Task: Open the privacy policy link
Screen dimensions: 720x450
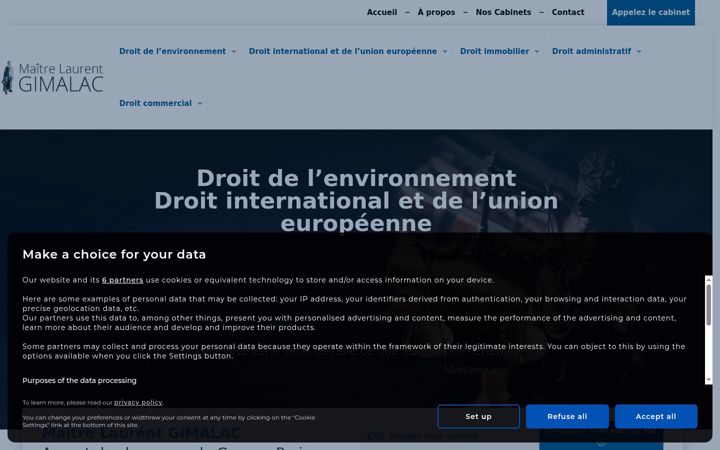Action: (x=138, y=403)
